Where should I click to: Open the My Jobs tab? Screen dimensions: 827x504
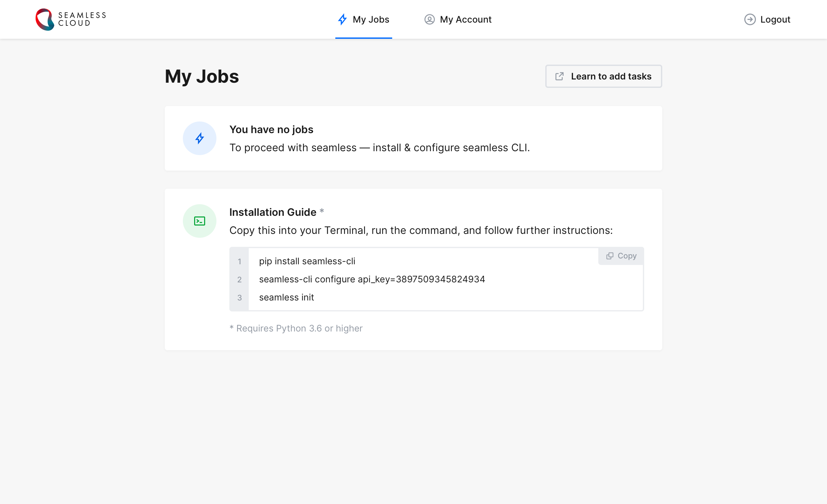tap(371, 19)
